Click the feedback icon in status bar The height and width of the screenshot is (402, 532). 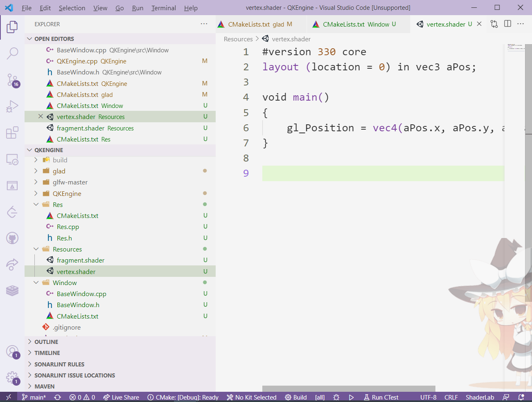click(x=506, y=397)
